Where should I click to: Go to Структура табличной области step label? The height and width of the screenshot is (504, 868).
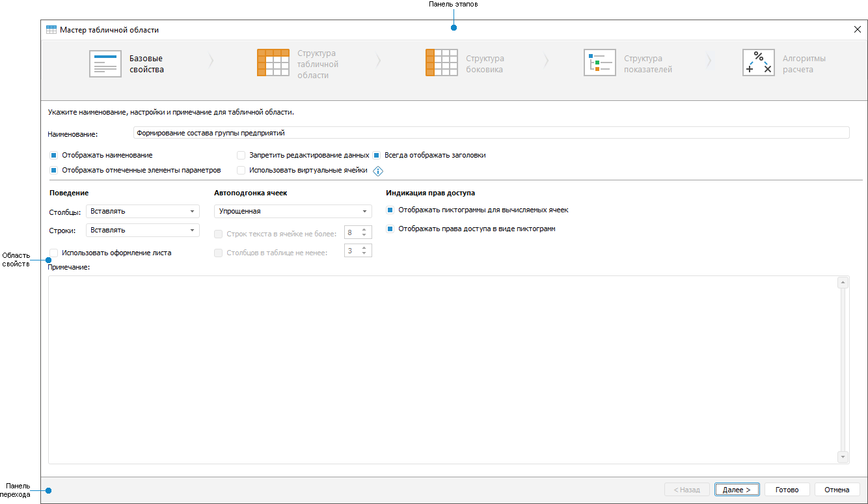click(x=318, y=64)
